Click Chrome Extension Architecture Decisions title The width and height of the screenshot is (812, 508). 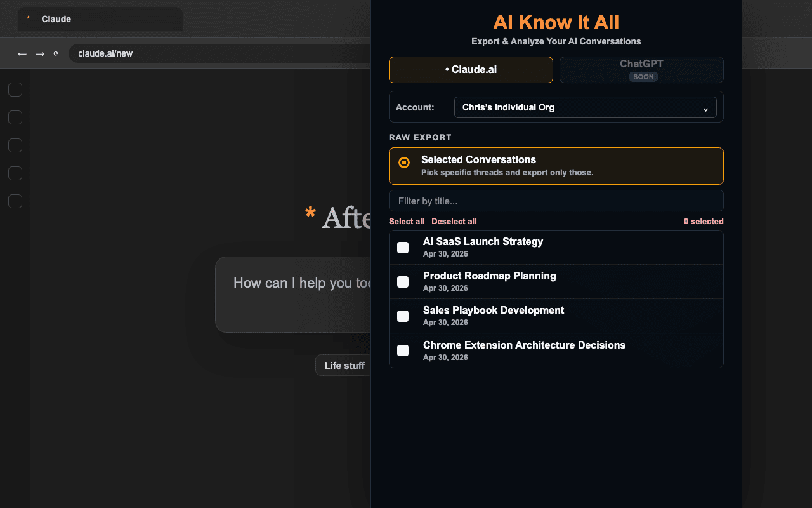pyautogui.click(x=524, y=345)
